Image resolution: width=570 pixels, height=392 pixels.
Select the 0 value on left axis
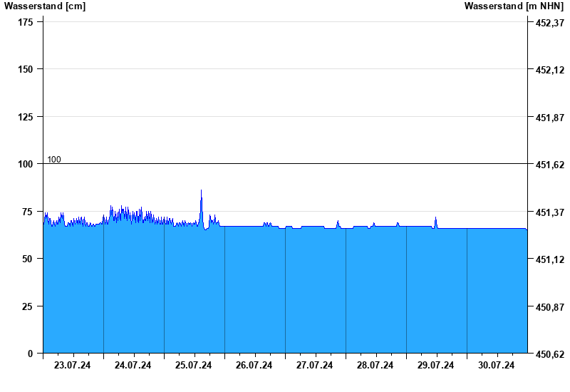[30, 354]
